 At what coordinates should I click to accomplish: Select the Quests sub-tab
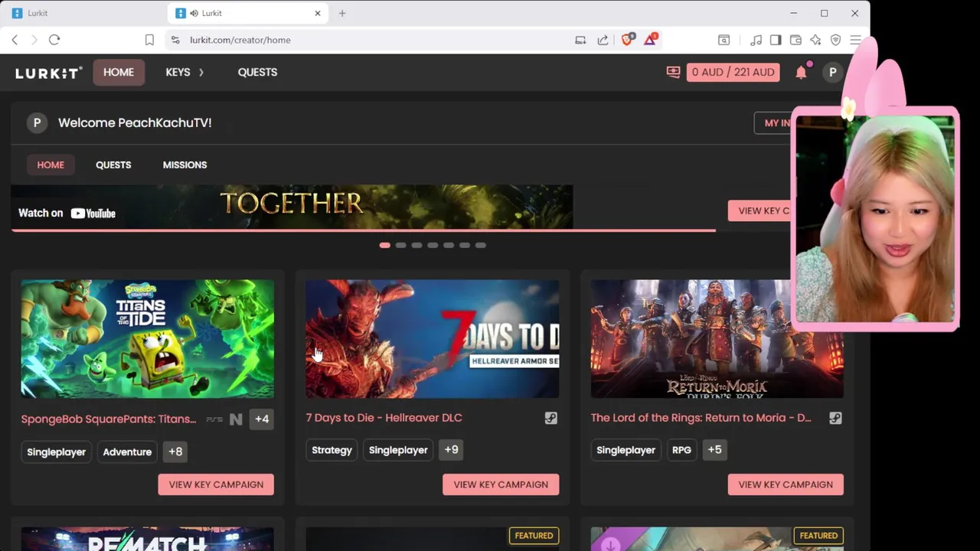[113, 165]
